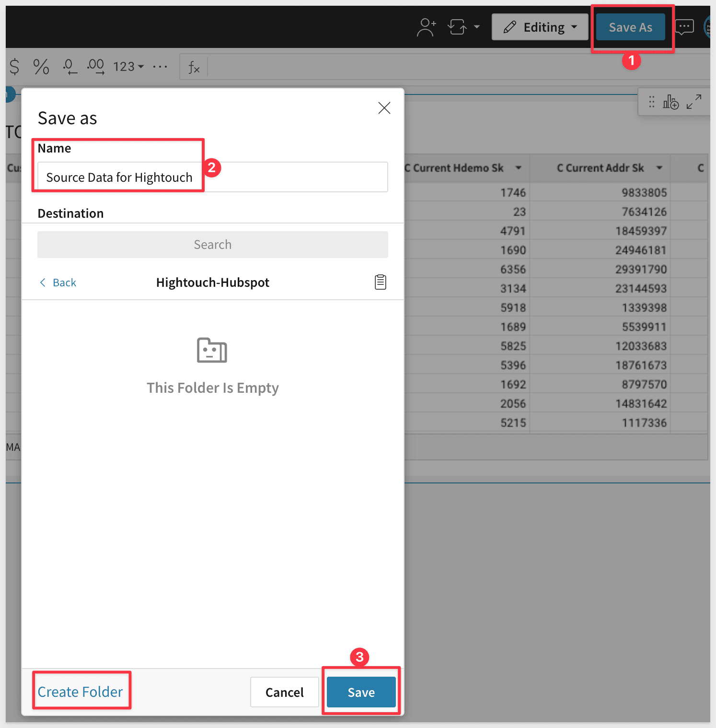Dismiss the Save as dialog
The width and height of the screenshot is (716, 728).
384,108
